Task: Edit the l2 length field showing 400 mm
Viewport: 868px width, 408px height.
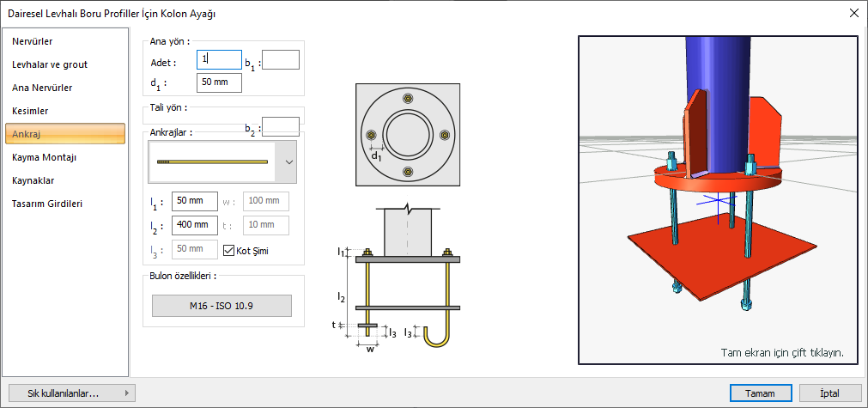Action: click(x=195, y=225)
